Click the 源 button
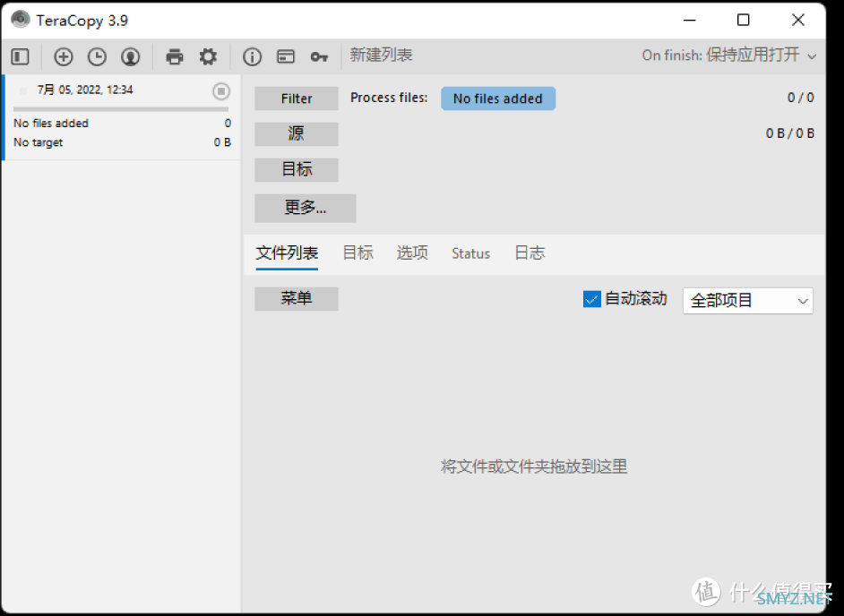Image resolution: width=844 pixels, height=616 pixels. (297, 134)
